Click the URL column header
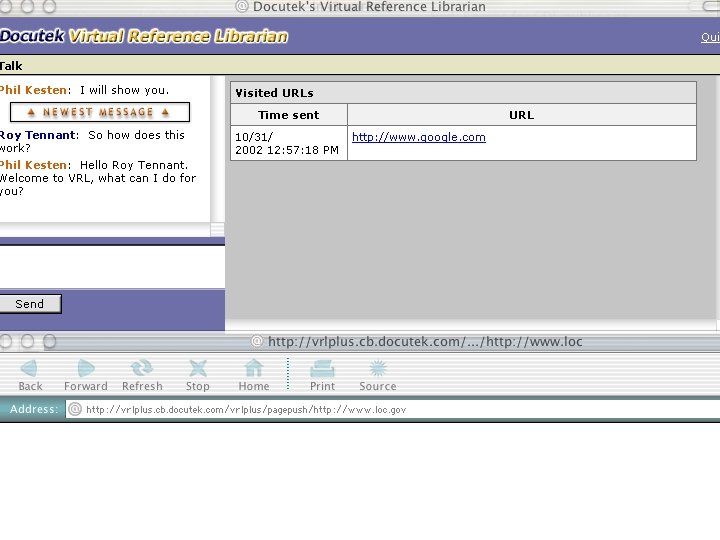The width and height of the screenshot is (720, 540). pos(522,115)
